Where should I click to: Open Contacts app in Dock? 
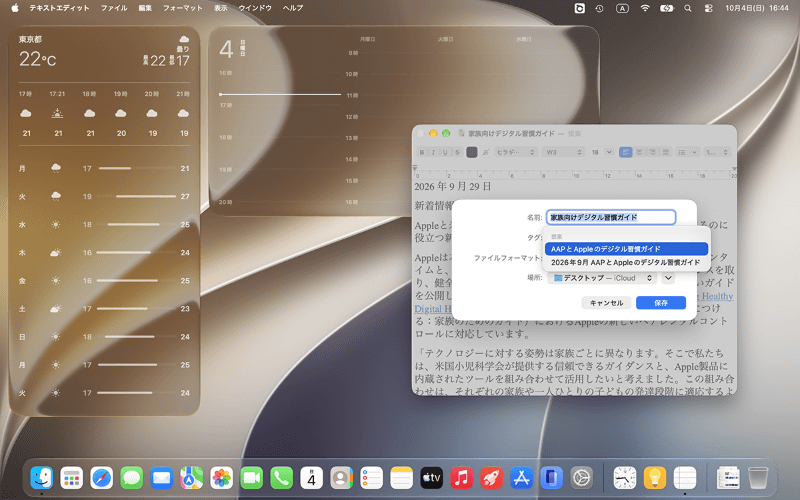341,478
